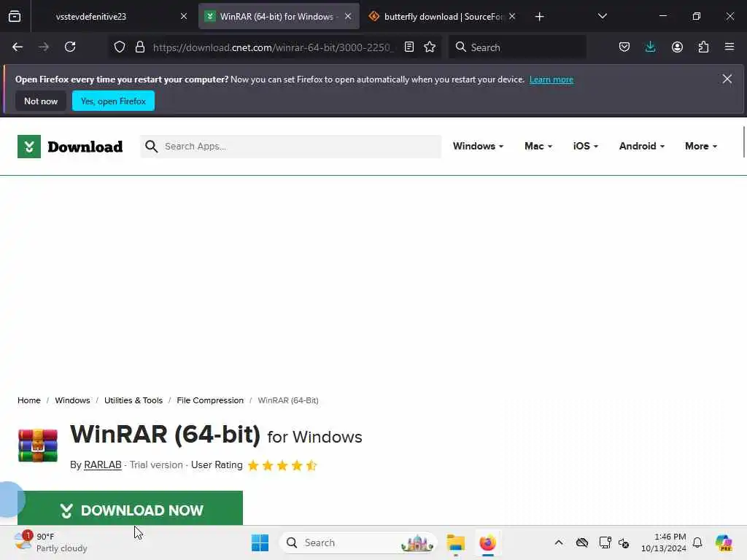Viewport: 747px width, 560px height.
Task: Go to Home breadcrumb
Action: [x=29, y=400]
